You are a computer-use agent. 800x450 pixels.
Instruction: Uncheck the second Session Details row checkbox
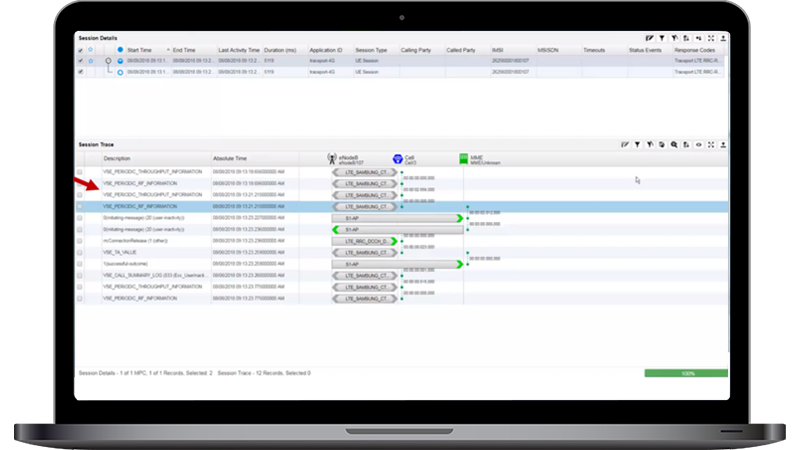pyautogui.click(x=81, y=72)
